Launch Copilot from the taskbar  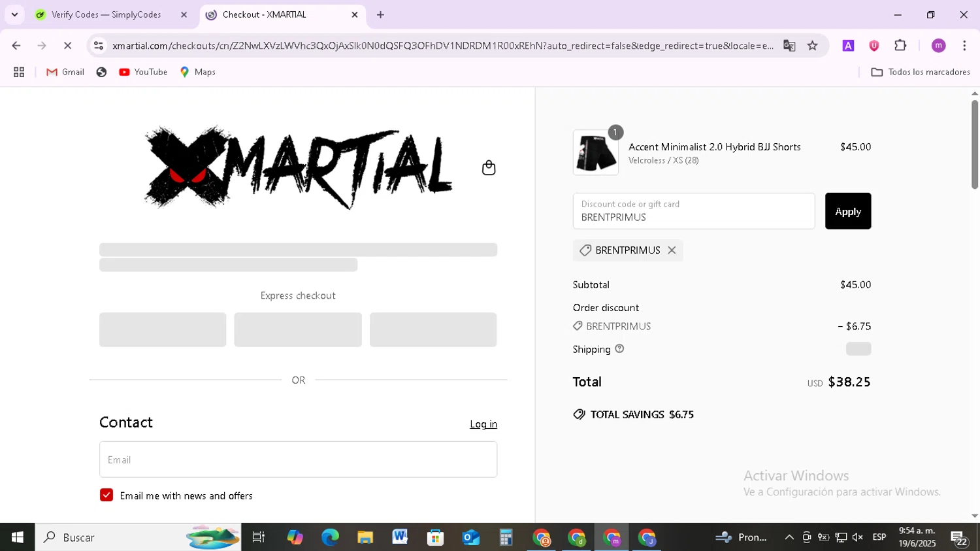pos(295,537)
